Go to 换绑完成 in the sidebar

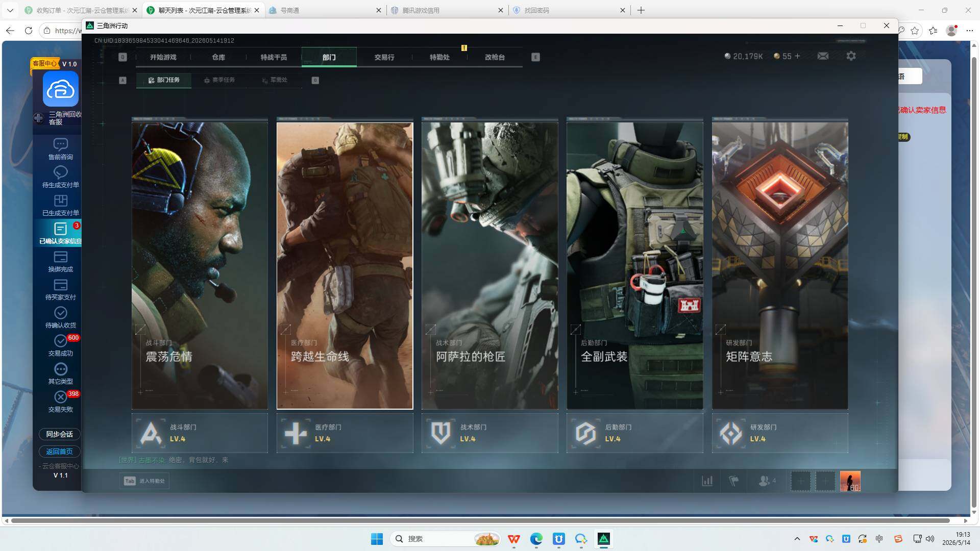(x=60, y=261)
